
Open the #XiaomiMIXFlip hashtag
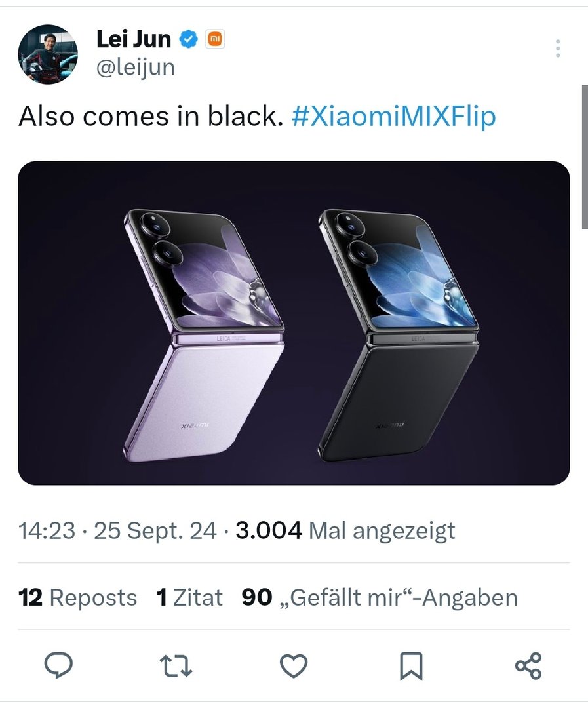click(394, 116)
